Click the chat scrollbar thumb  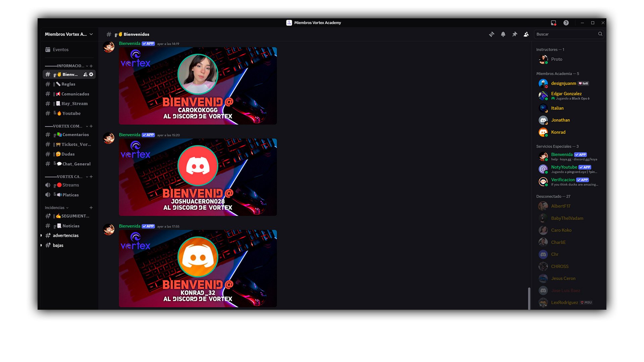[529, 298]
